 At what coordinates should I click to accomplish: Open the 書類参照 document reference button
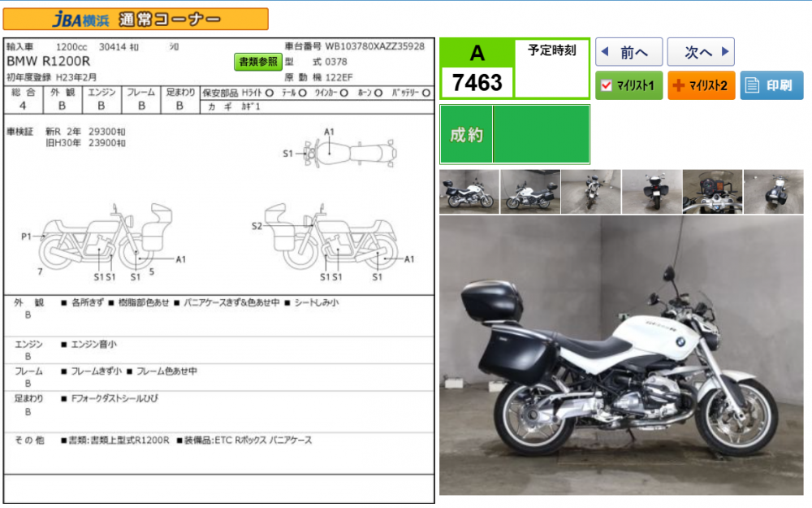pyautogui.click(x=258, y=63)
